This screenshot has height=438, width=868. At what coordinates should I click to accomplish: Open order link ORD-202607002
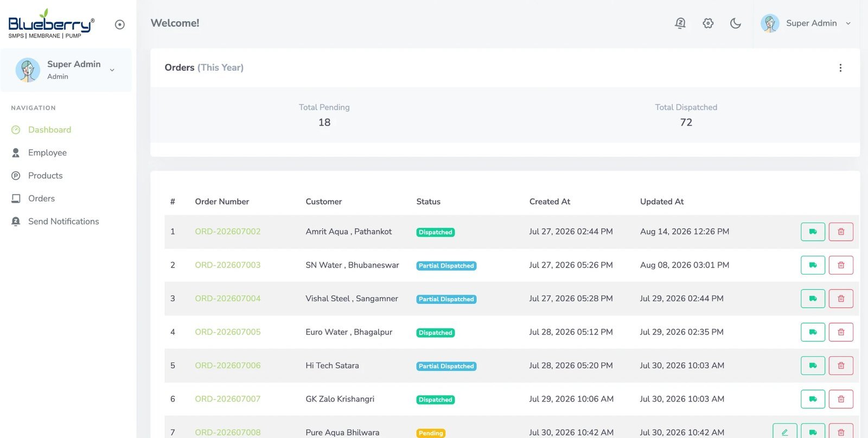tap(228, 231)
